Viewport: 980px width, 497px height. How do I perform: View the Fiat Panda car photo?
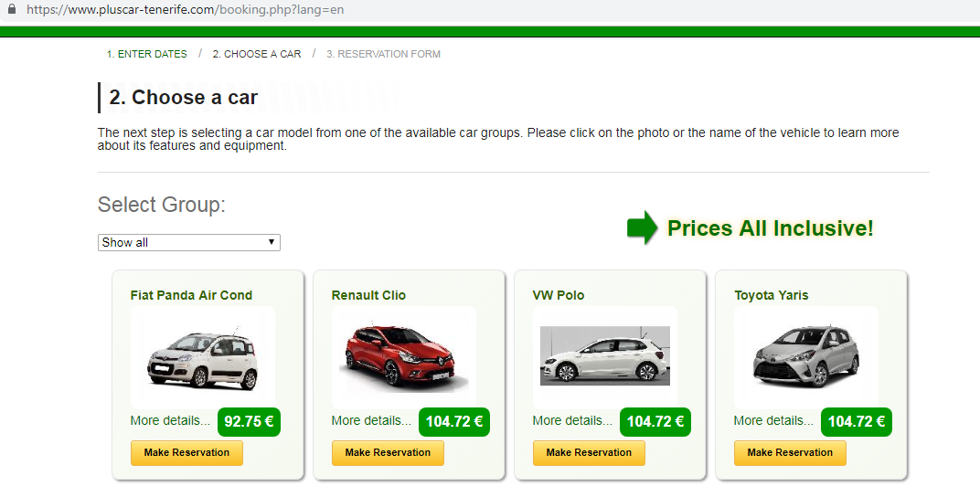[x=203, y=358]
